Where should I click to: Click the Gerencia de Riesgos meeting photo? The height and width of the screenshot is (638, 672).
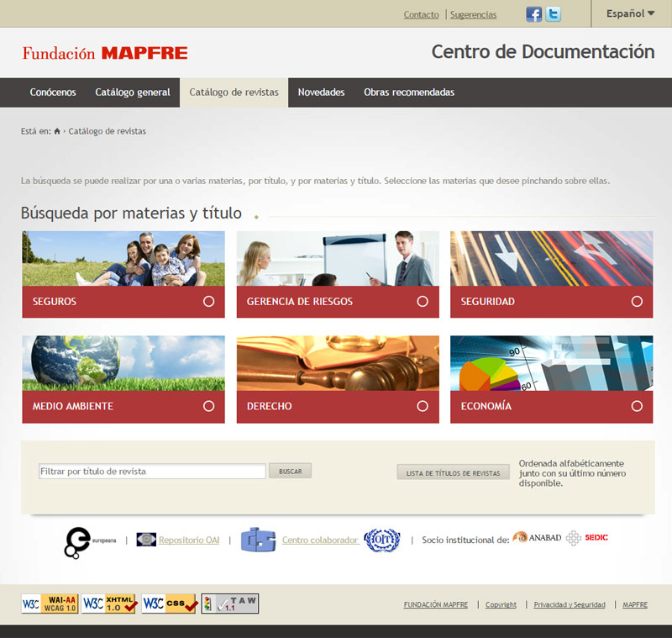[338, 259]
